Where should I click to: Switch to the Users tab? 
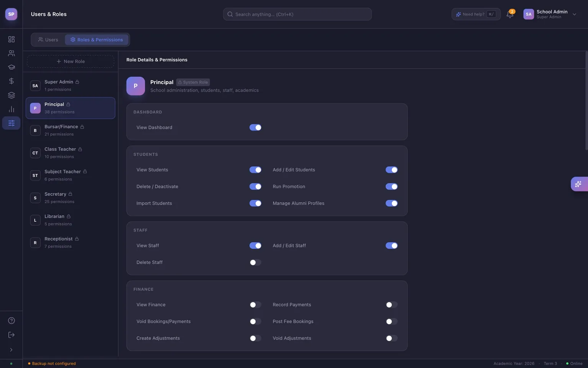[48, 39]
